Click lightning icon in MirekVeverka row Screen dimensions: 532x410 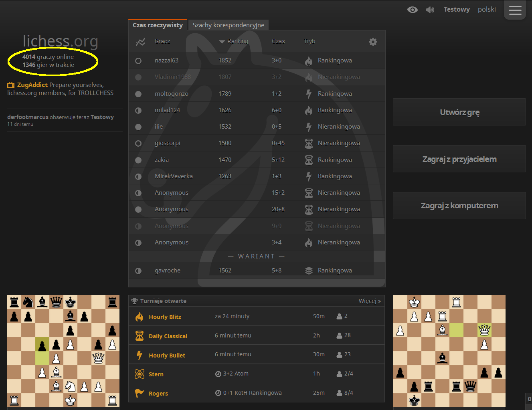point(309,176)
